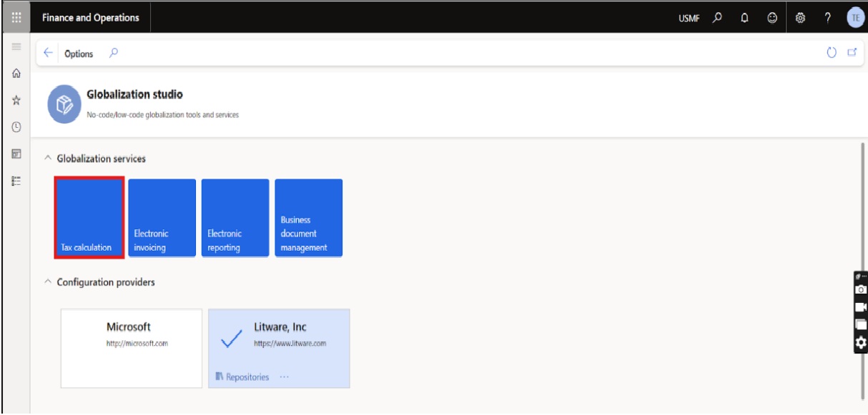Click the https://www.litware.com text
868x415 pixels.
click(290, 344)
